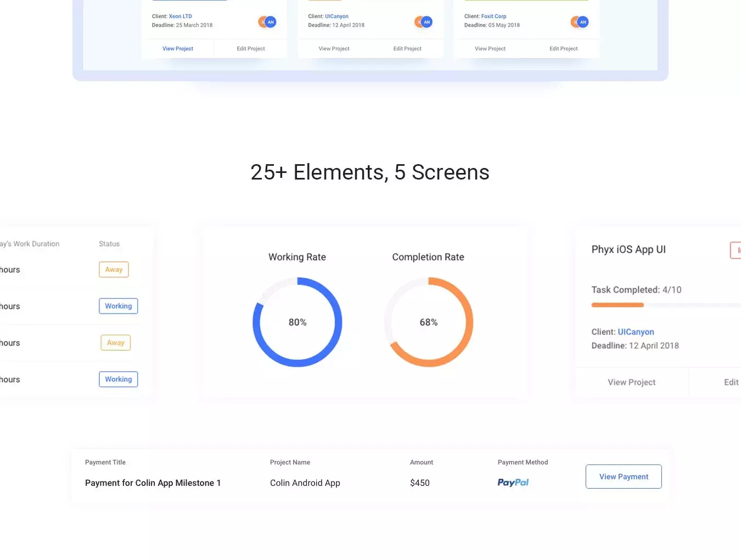The height and width of the screenshot is (560, 741).
Task: Open UICanyon link in Phyx iOS card
Action: pyautogui.click(x=636, y=332)
